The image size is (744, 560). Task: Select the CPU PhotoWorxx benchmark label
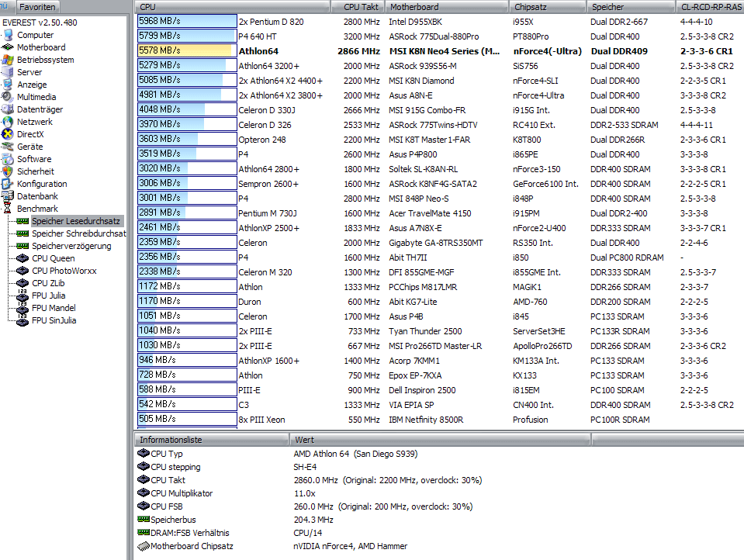(x=64, y=271)
